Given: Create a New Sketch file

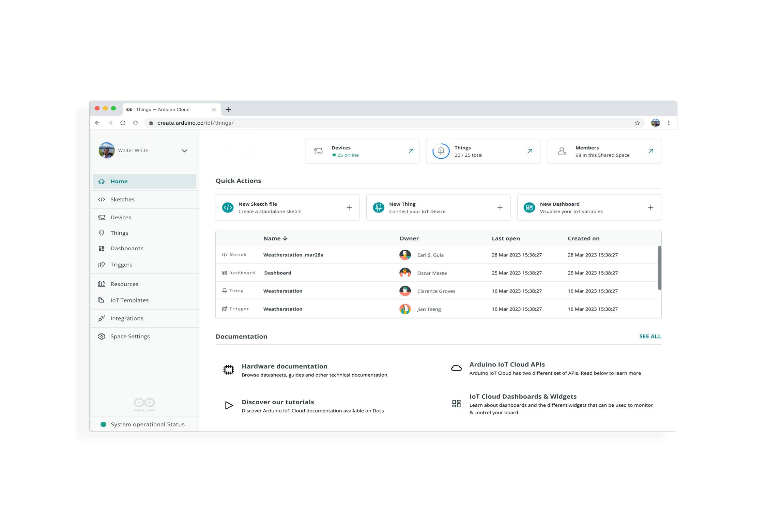Looking at the screenshot, I should pyautogui.click(x=287, y=207).
